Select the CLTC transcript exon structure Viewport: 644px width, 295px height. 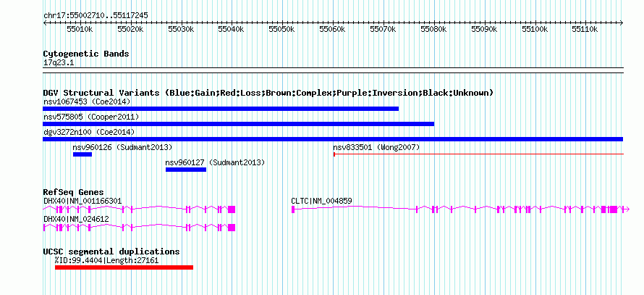460,209
